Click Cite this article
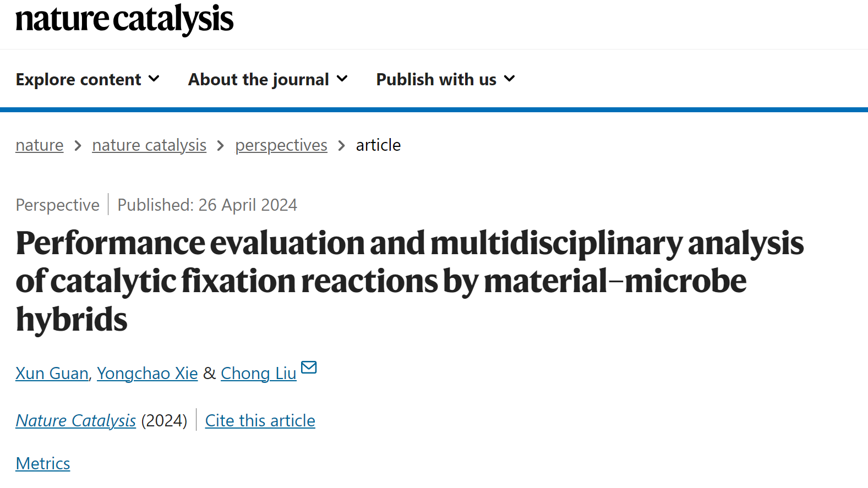Viewport: 868px width, 488px height. (260, 420)
